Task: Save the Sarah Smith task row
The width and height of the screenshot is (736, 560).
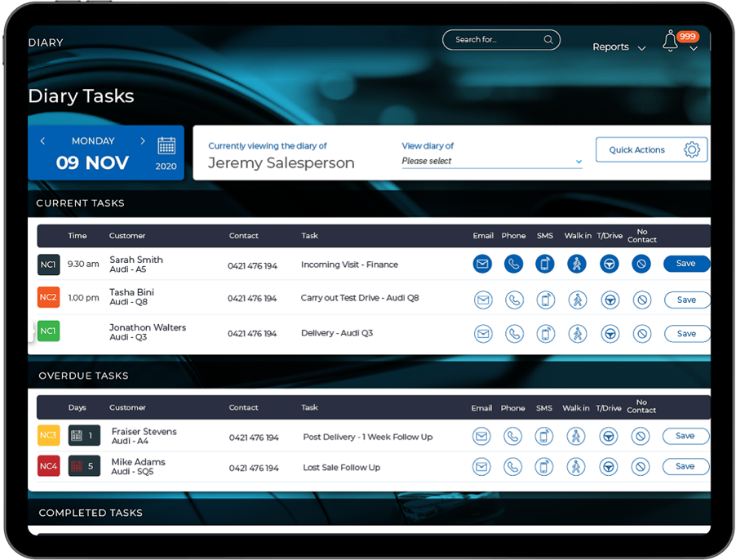Action: click(685, 264)
